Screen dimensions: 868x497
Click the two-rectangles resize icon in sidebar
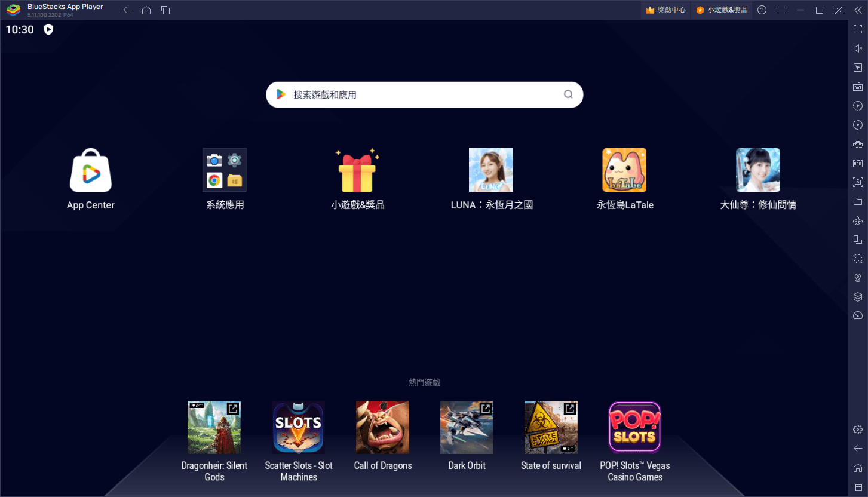point(858,240)
